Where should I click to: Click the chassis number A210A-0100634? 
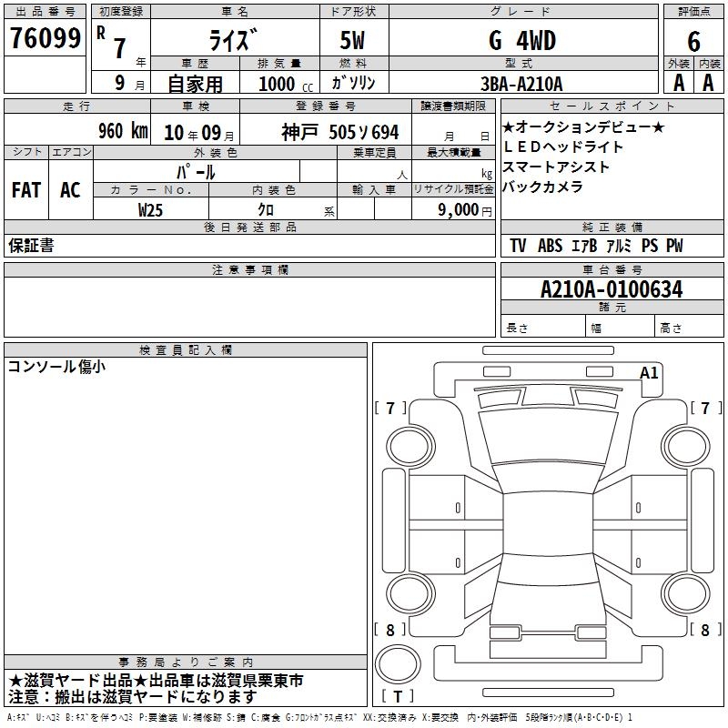(x=611, y=289)
